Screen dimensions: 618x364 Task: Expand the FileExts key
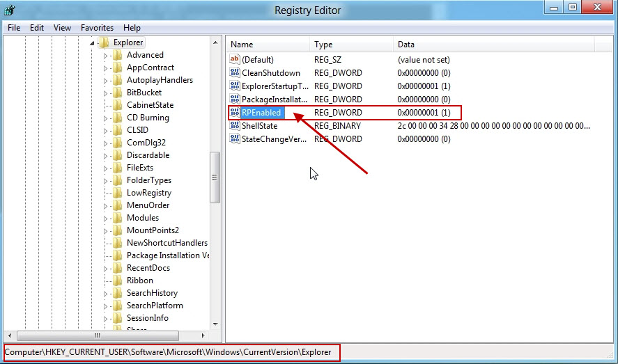click(105, 168)
